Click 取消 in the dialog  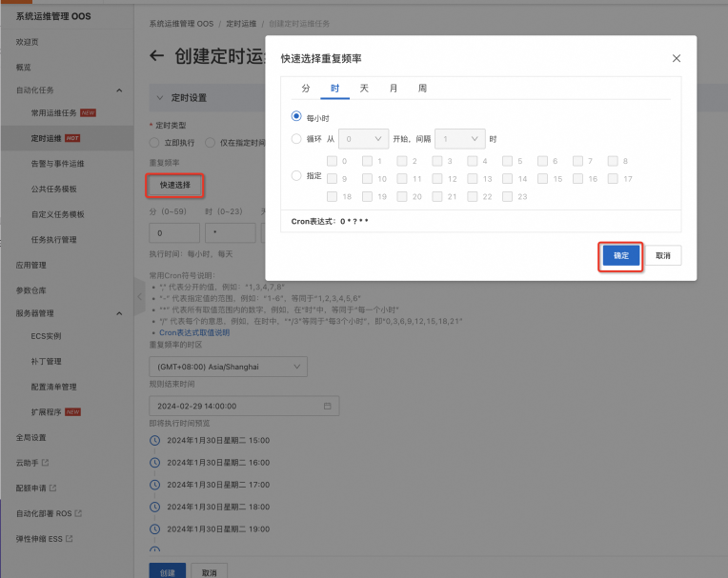(x=663, y=255)
